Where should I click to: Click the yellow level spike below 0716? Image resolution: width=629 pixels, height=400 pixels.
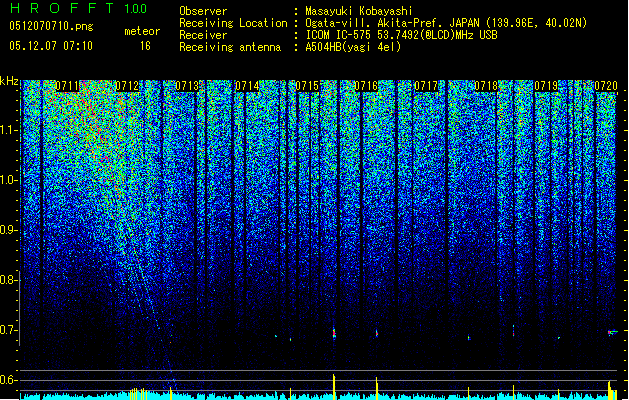point(377,388)
